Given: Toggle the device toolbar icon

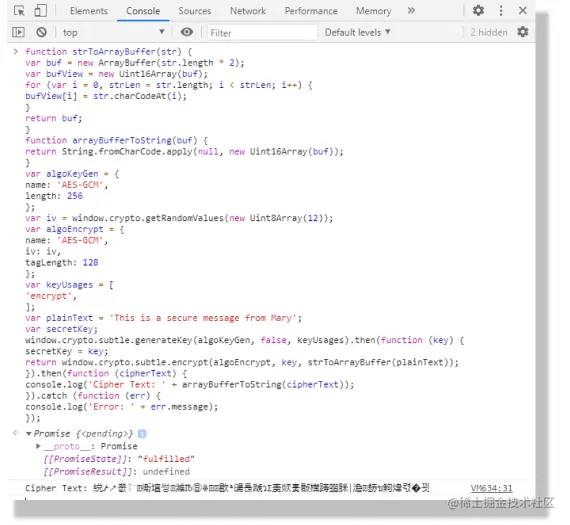Looking at the screenshot, I should [40, 11].
